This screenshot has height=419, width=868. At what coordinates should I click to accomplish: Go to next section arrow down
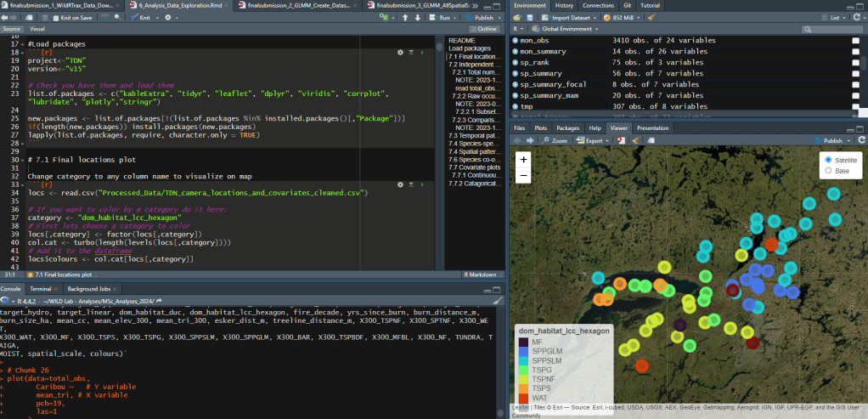[417, 17]
